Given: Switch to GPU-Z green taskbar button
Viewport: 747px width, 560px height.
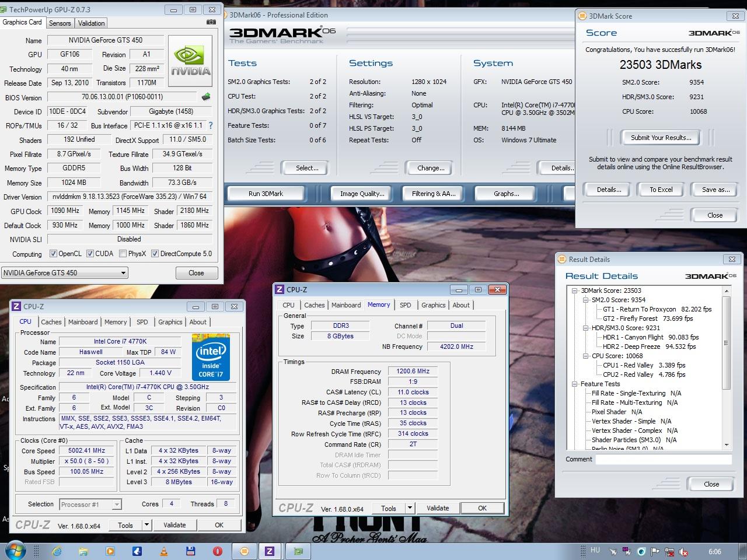Looking at the screenshot, I should point(298,551).
